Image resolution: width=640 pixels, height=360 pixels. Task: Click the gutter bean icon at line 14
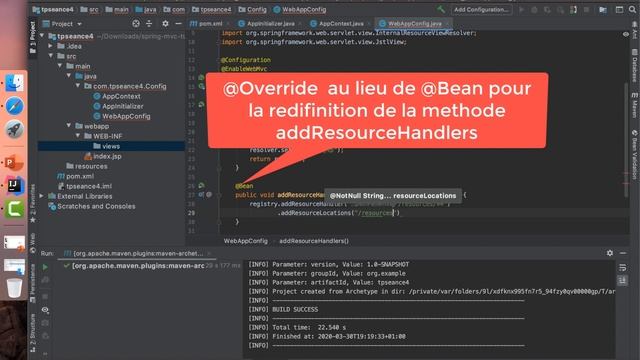pyautogui.click(x=201, y=77)
